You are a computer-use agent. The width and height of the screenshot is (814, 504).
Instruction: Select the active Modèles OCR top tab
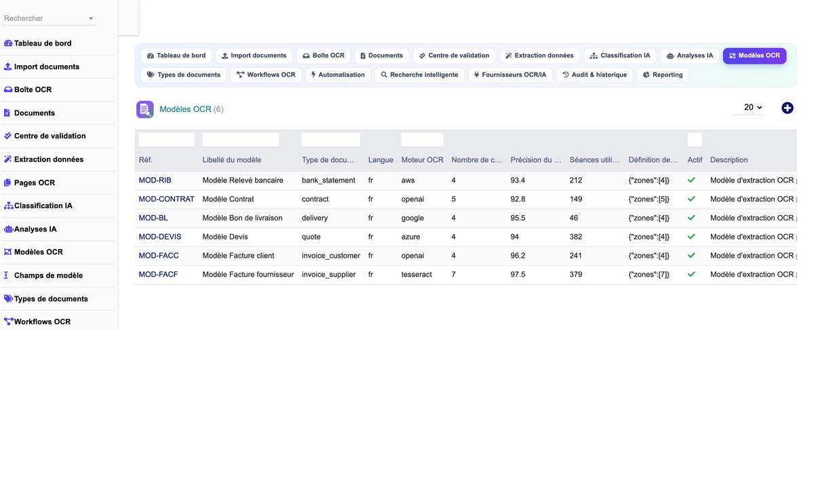(x=754, y=56)
